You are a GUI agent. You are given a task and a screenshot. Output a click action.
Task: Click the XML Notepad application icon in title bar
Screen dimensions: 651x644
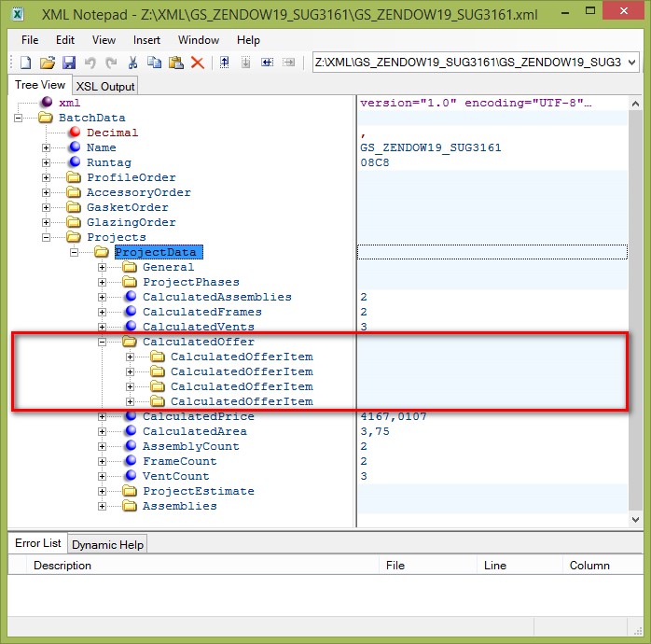click(x=18, y=15)
